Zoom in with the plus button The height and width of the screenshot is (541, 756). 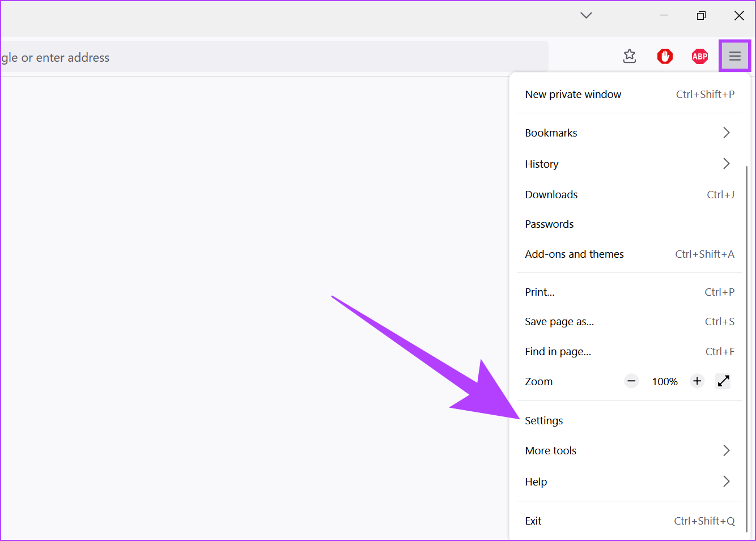[x=697, y=381]
